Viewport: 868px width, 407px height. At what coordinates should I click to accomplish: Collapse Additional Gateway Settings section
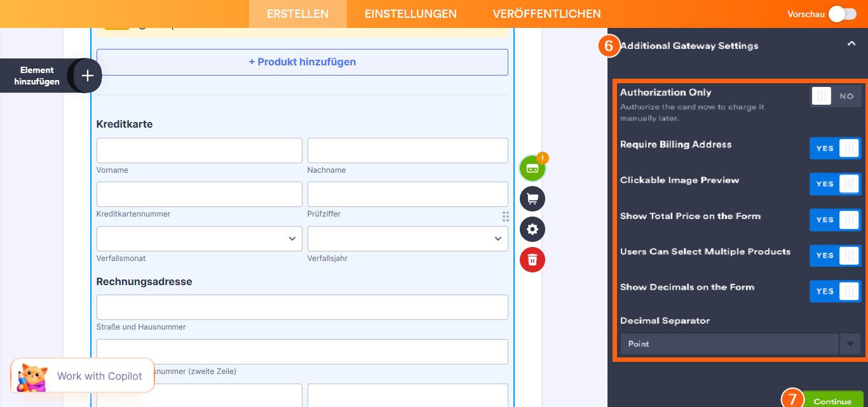point(851,44)
